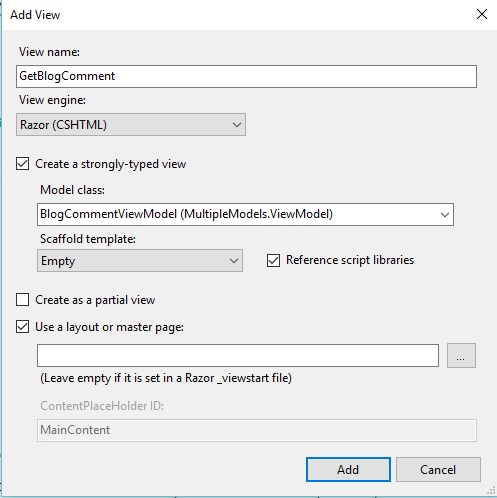Disable Use a layout or master page
The height and width of the screenshot is (498, 497).
coord(22,327)
